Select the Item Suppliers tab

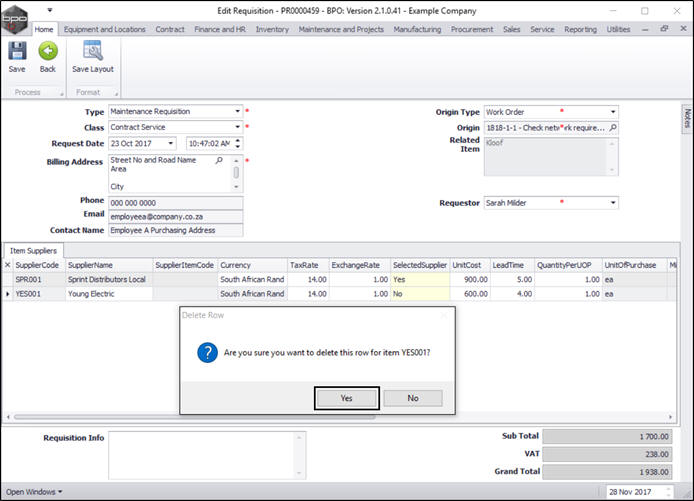[x=34, y=251]
